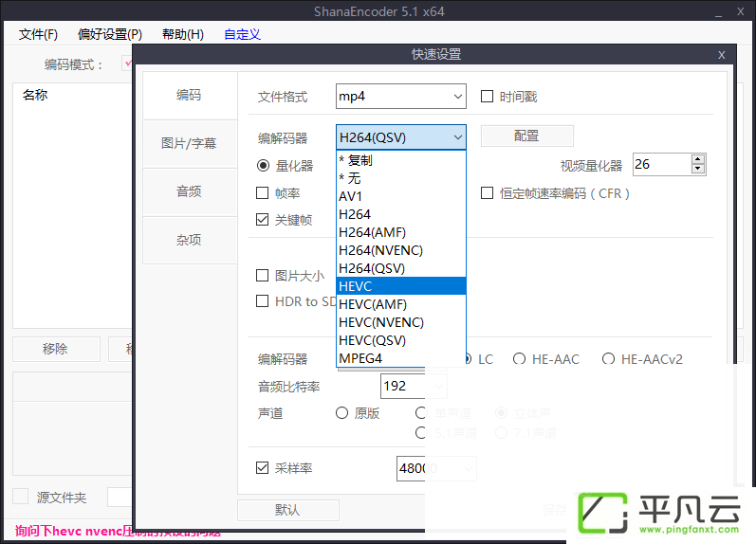The width and height of the screenshot is (756, 544).
Task: Enable the HDR to SDR checkbox
Action: (263, 301)
